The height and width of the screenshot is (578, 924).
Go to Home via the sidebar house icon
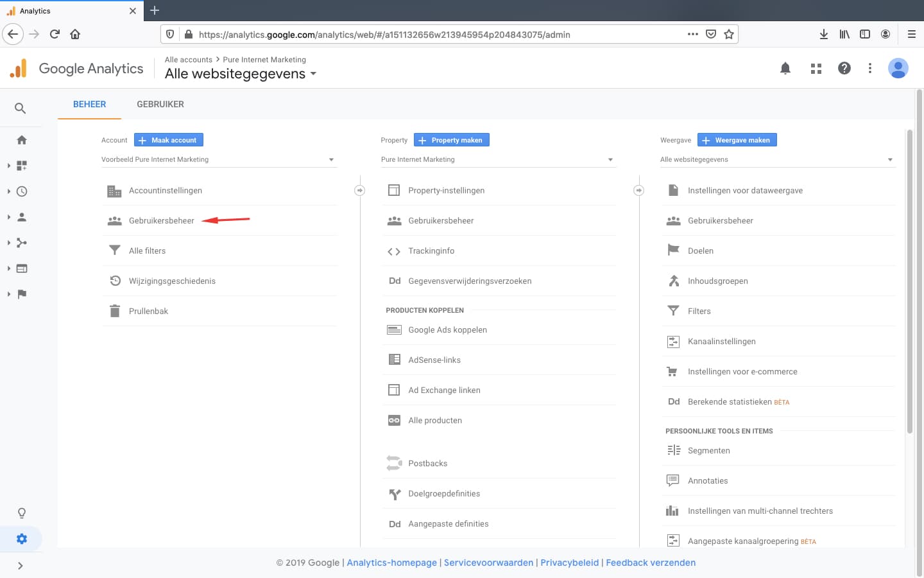pos(22,140)
